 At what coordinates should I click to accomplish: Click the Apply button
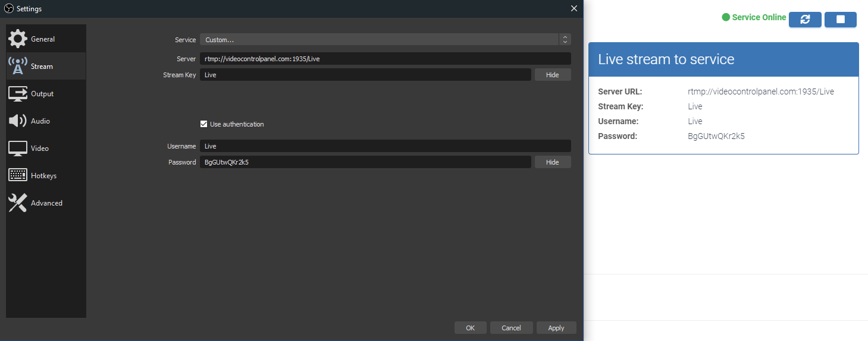tap(556, 328)
